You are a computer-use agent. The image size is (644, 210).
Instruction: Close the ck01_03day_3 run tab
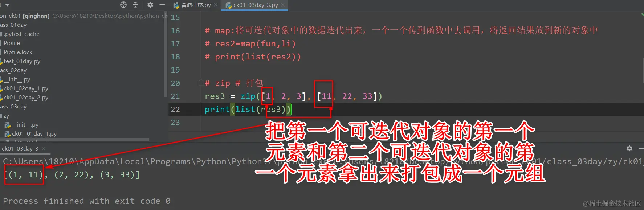44,149
